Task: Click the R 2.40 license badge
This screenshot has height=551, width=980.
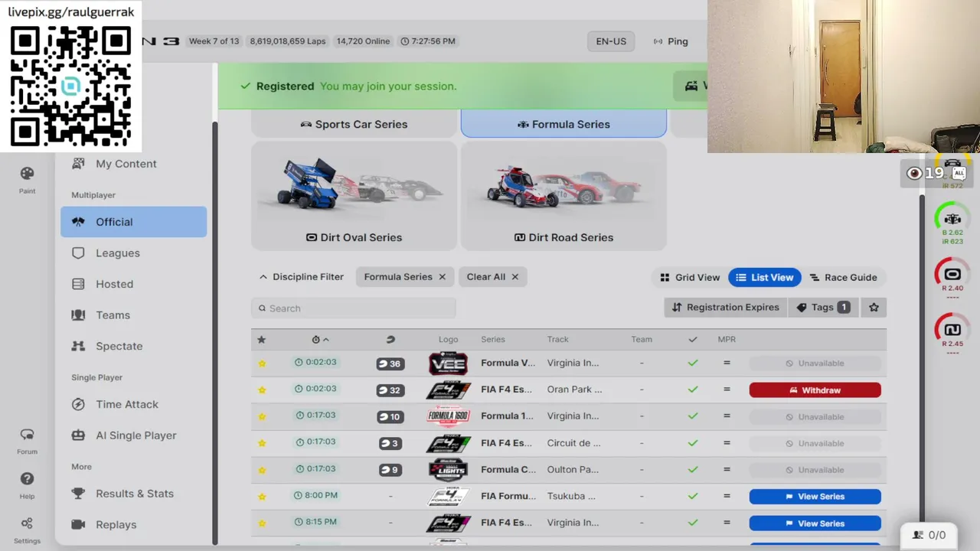Action: click(x=952, y=274)
